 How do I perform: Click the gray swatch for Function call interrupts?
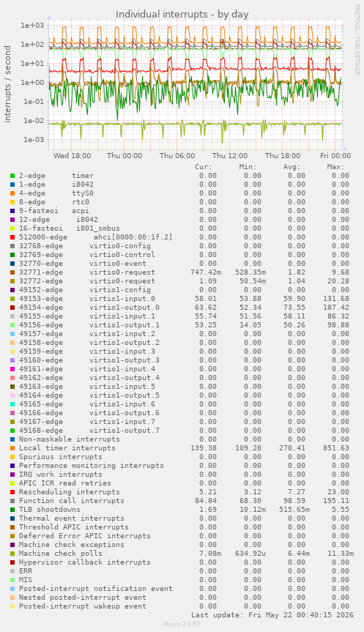point(12,501)
